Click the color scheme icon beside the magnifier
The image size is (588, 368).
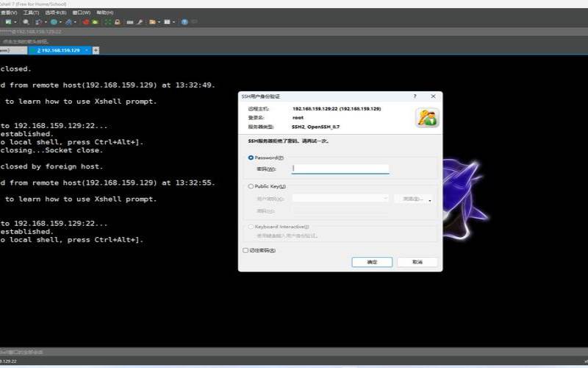[38, 22]
